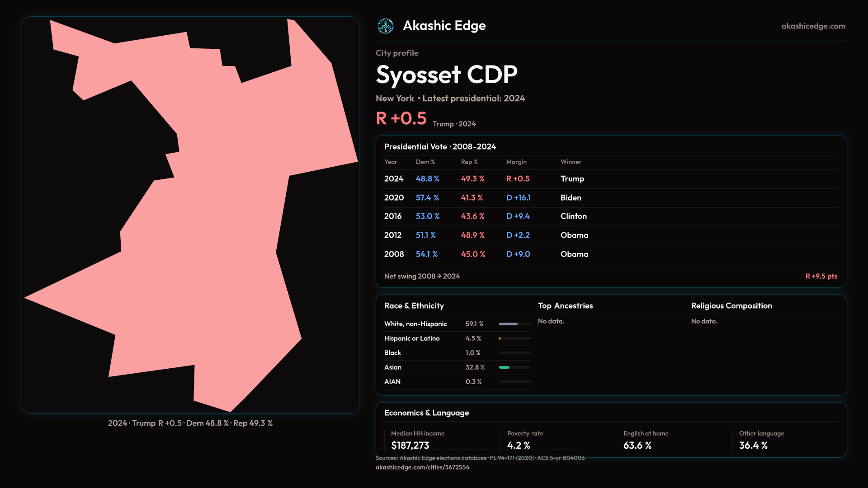Click the Other language percentage
This screenshot has width=868, height=488.
coord(753,445)
